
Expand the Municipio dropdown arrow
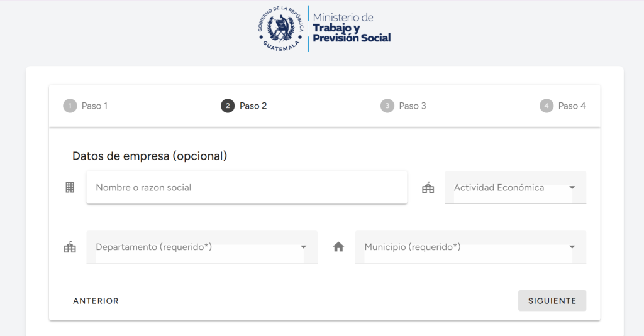(x=572, y=247)
